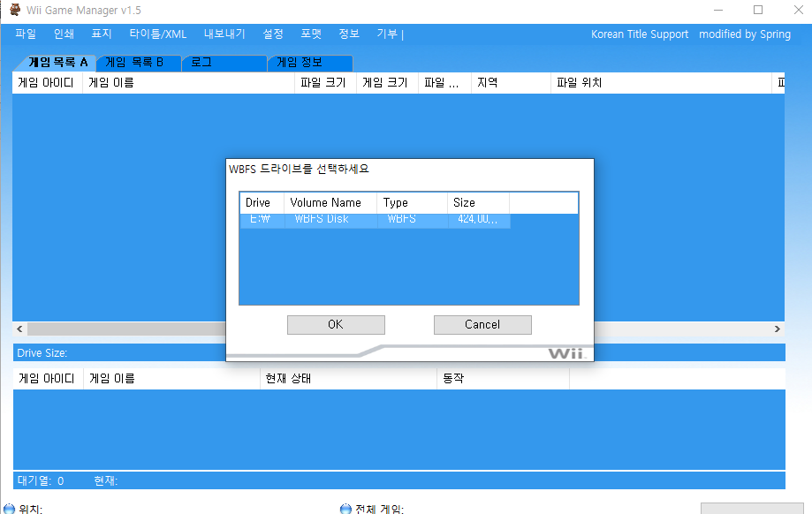Cancel the WBFS drive selection dialog
This screenshot has width=812, height=514.
click(482, 324)
